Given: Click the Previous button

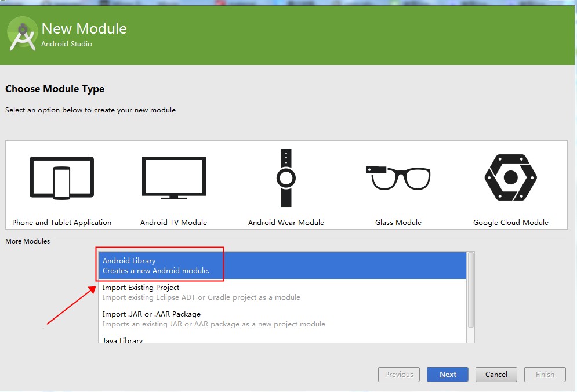Looking at the screenshot, I should [399, 375].
